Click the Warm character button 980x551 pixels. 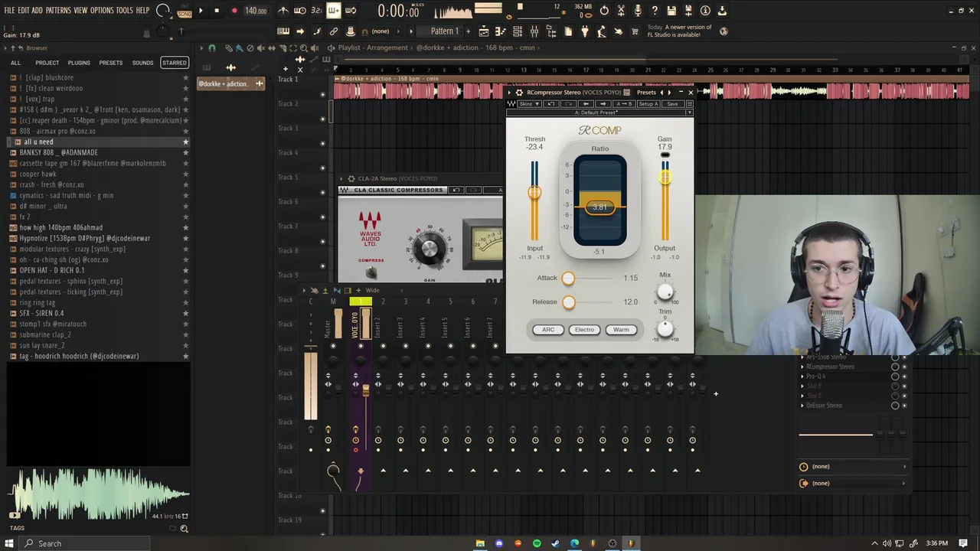tap(621, 330)
